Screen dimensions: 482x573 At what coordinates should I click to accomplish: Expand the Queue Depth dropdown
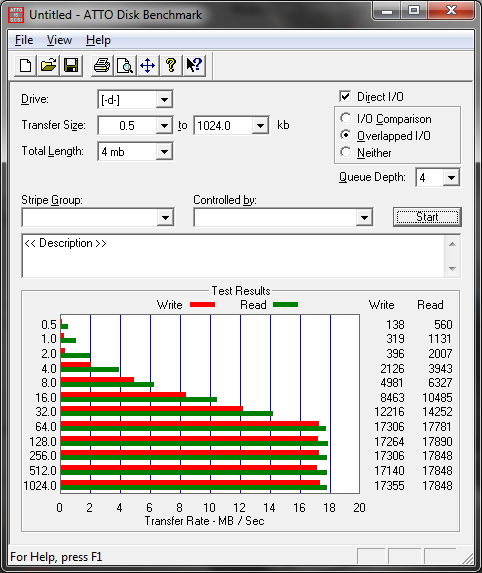click(x=451, y=178)
